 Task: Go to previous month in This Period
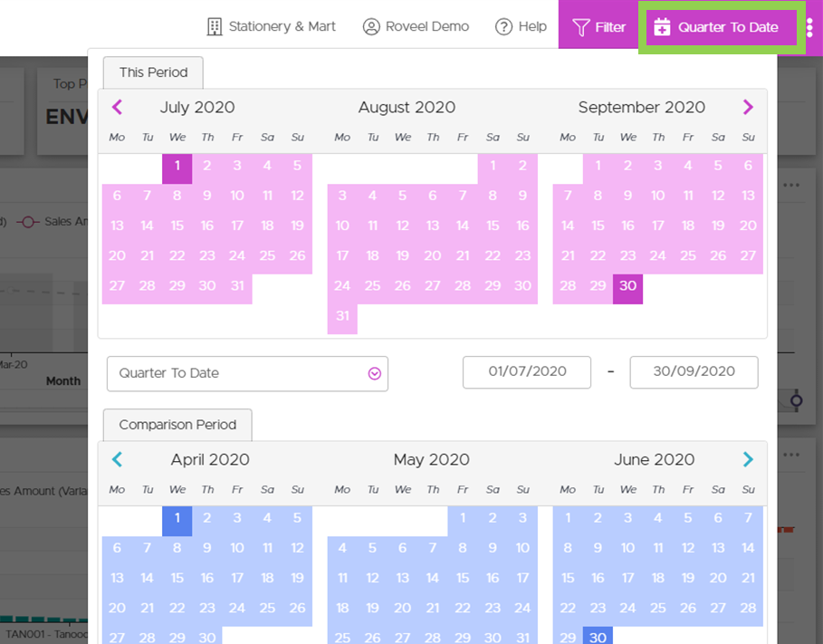click(x=117, y=107)
